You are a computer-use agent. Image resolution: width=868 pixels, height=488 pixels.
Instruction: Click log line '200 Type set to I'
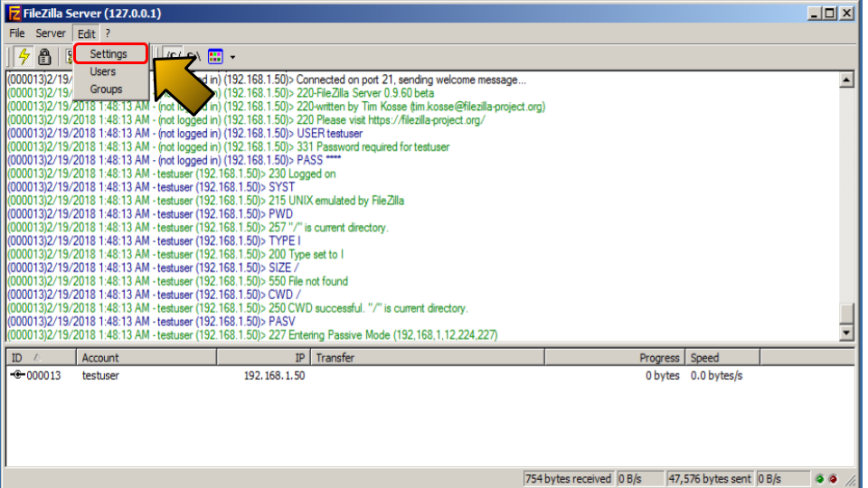pos(175,254)
